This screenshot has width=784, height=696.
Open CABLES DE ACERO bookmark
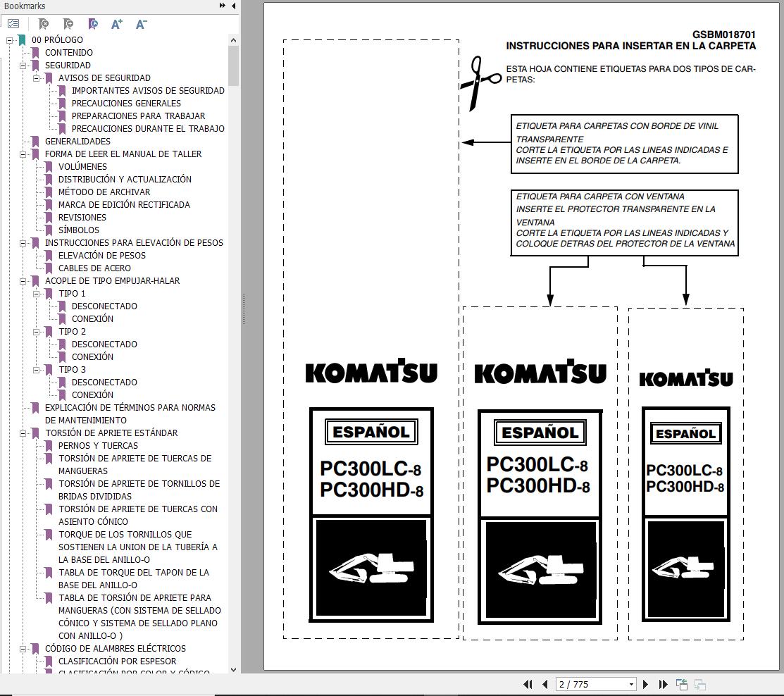94,268
